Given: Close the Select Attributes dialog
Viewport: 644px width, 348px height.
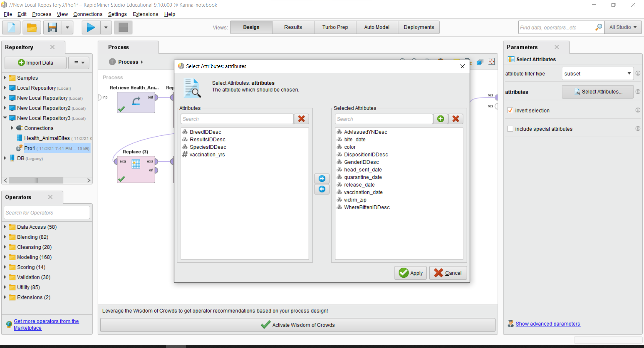Looking at the screenshot, I should 462,66.
